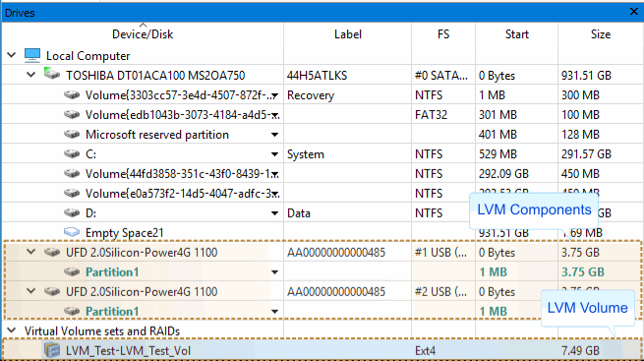Collapse the Local Computer tree node

point(12,55)
